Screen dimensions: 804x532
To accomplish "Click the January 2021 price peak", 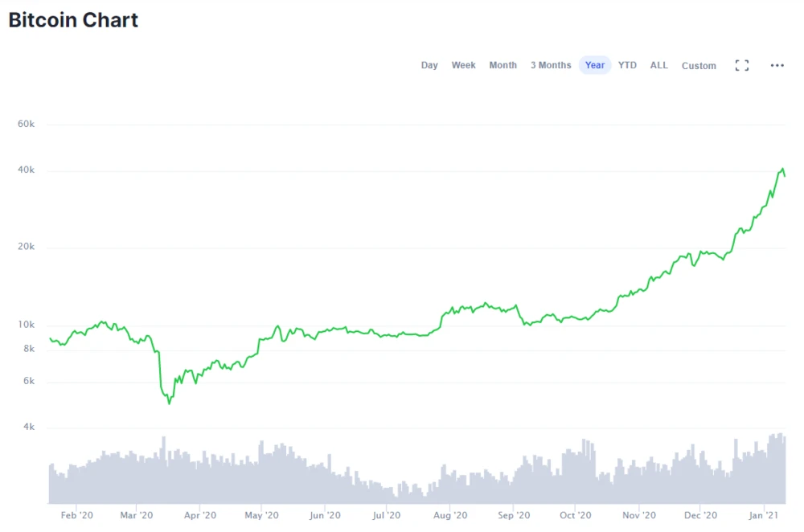I will (x=782, y=170).
